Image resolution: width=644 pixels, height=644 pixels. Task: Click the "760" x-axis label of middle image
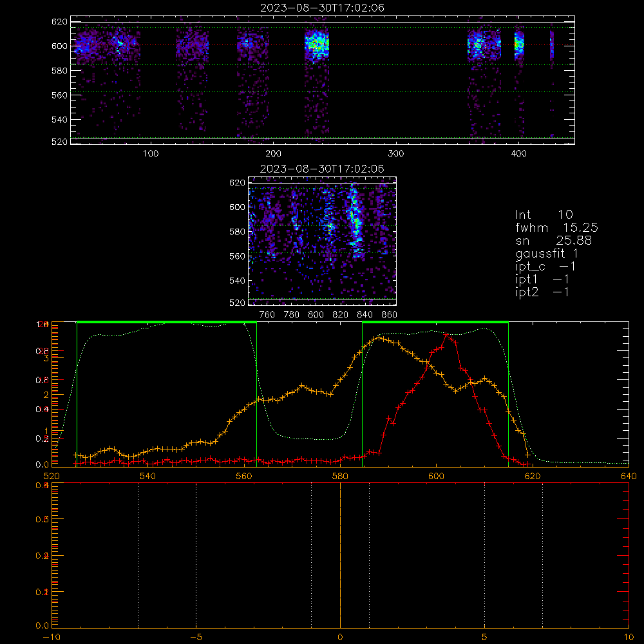click(267, 314)
